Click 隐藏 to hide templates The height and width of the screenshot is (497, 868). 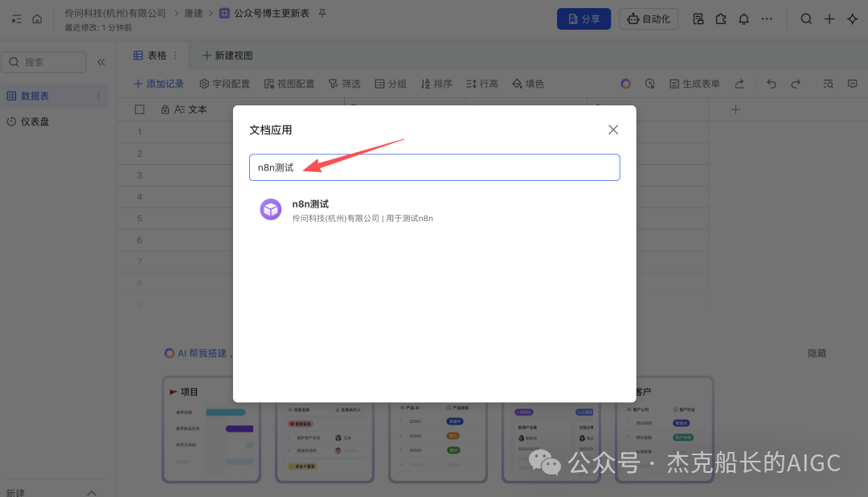point(817,353)
